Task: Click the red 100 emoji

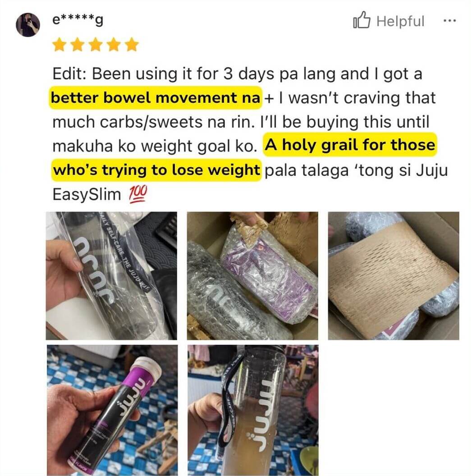Action: pos(138,194)
